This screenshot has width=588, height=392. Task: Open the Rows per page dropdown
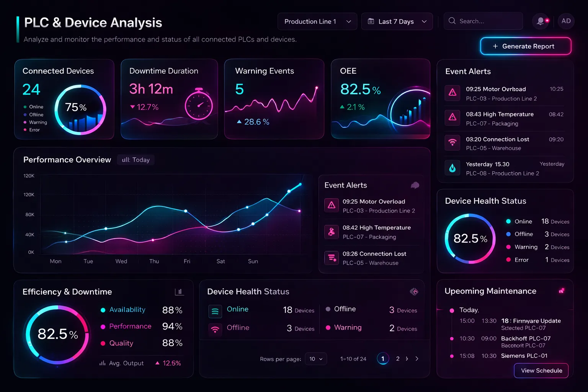coord(316,359)
